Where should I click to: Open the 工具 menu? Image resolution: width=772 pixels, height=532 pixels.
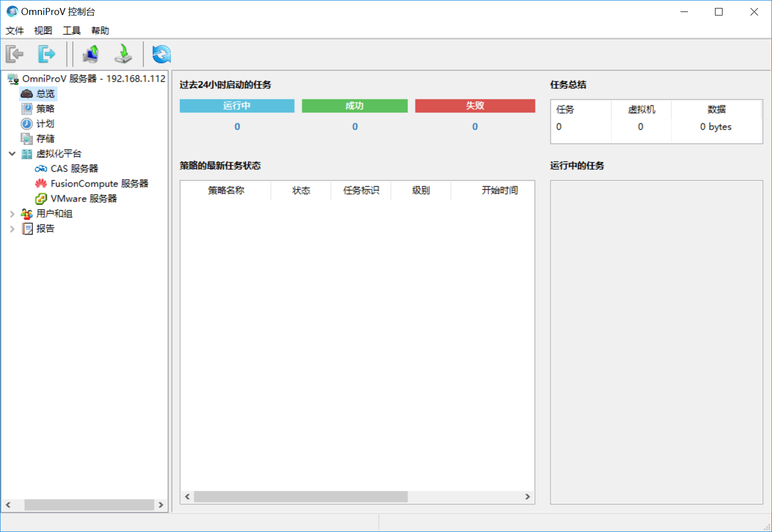[x=71, y=30]
